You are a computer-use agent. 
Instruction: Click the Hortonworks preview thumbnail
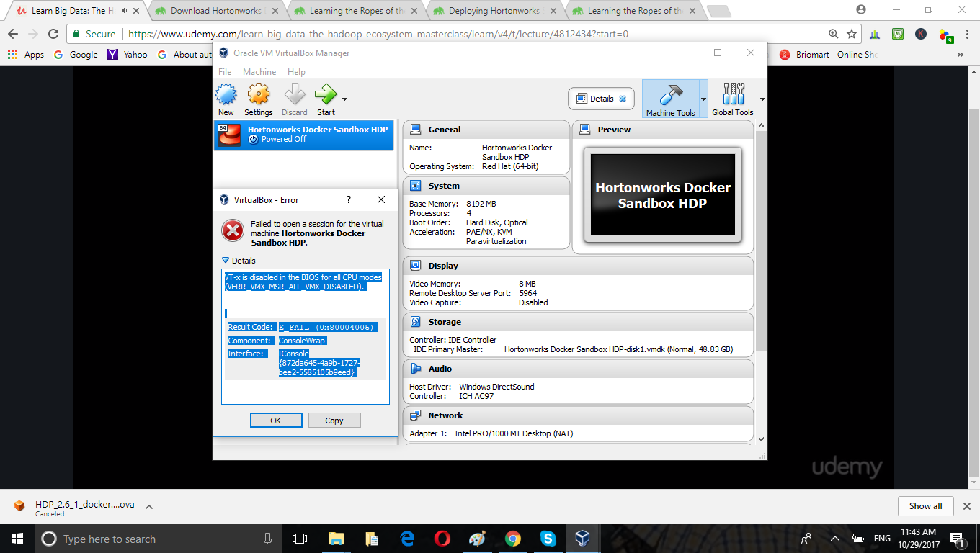tap(663, 194)
